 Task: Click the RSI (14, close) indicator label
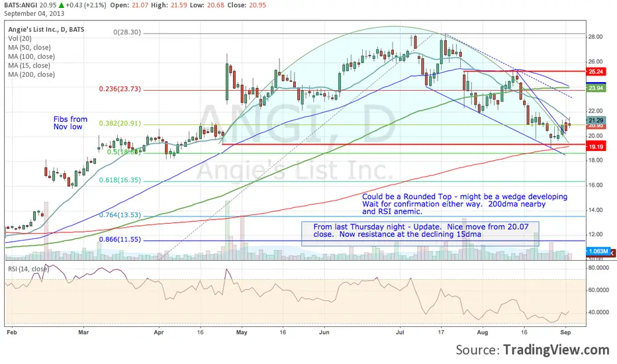point(28,269)
